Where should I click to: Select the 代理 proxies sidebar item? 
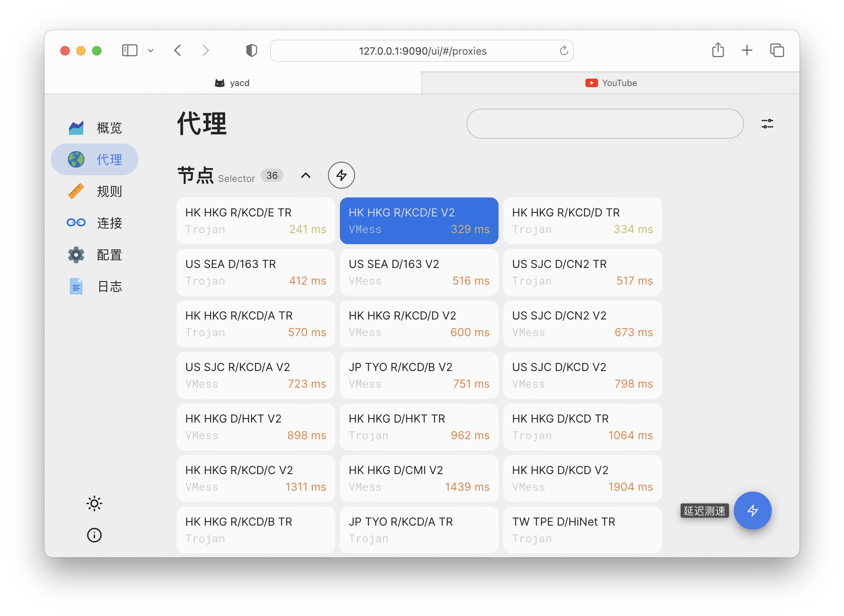[94, 159]
